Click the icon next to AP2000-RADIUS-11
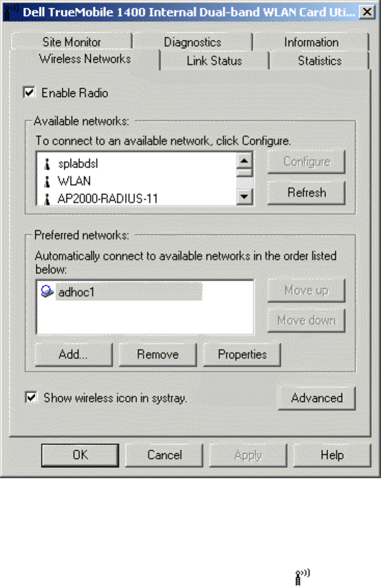Image resolution: width=381 pixels, height=588 pixels. click(x=47, y=199)
